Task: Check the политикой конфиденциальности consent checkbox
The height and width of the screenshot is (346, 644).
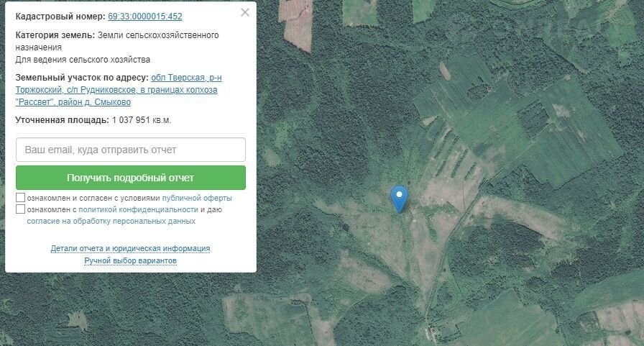Action: (21, 209)
